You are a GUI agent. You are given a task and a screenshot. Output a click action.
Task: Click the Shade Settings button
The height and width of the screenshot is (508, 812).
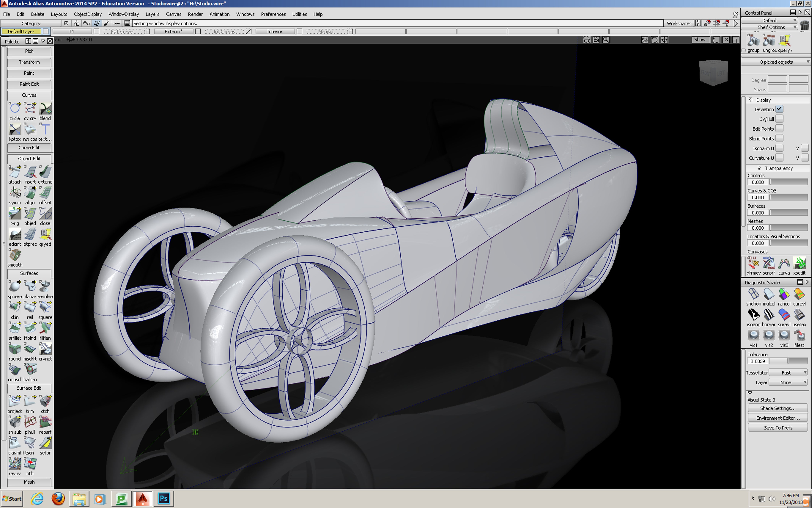pyautogui.click(x=778, y=408)
